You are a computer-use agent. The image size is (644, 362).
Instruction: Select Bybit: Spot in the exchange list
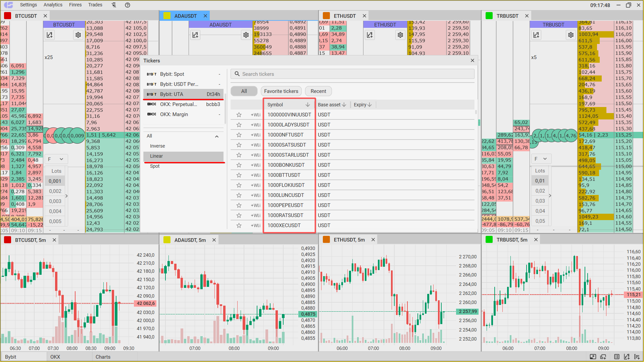click(172, 74)
